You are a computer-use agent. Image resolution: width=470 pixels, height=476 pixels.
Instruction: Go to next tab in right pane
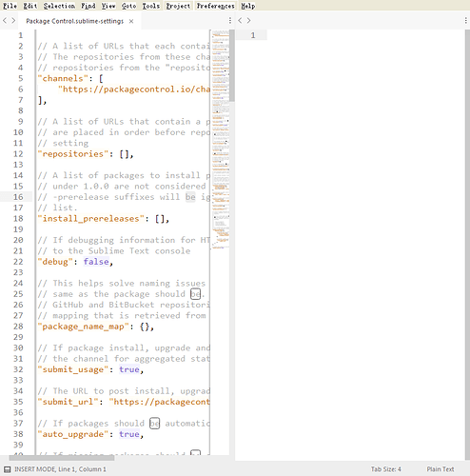[x=248, y=21]
